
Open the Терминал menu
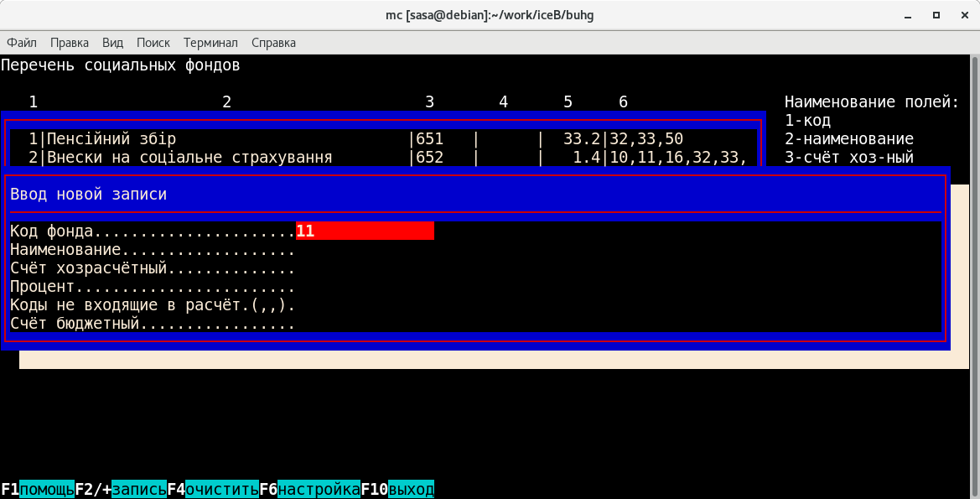(210, 43)
